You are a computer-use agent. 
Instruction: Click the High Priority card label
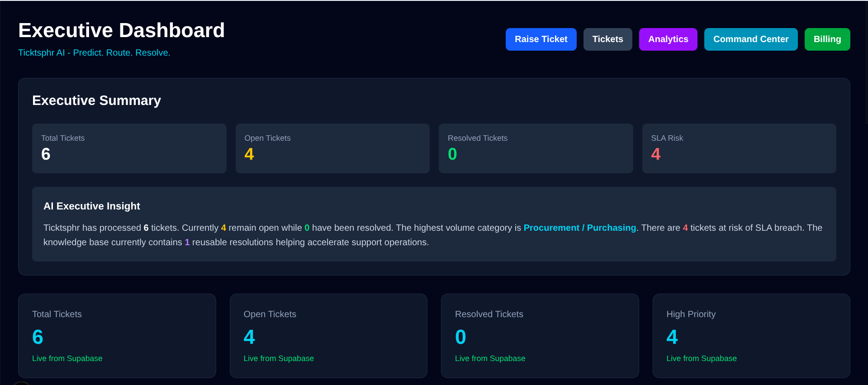(x=691, y=314)
